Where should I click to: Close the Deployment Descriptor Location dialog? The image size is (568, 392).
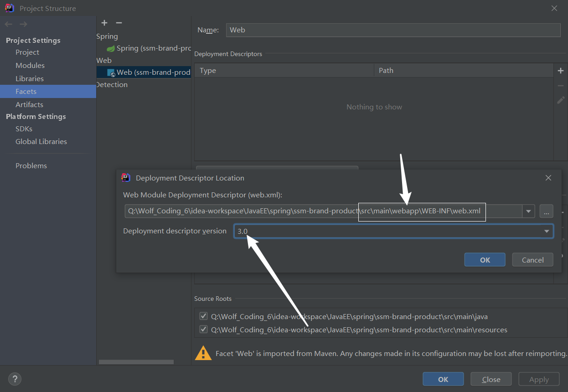(548, 178)
